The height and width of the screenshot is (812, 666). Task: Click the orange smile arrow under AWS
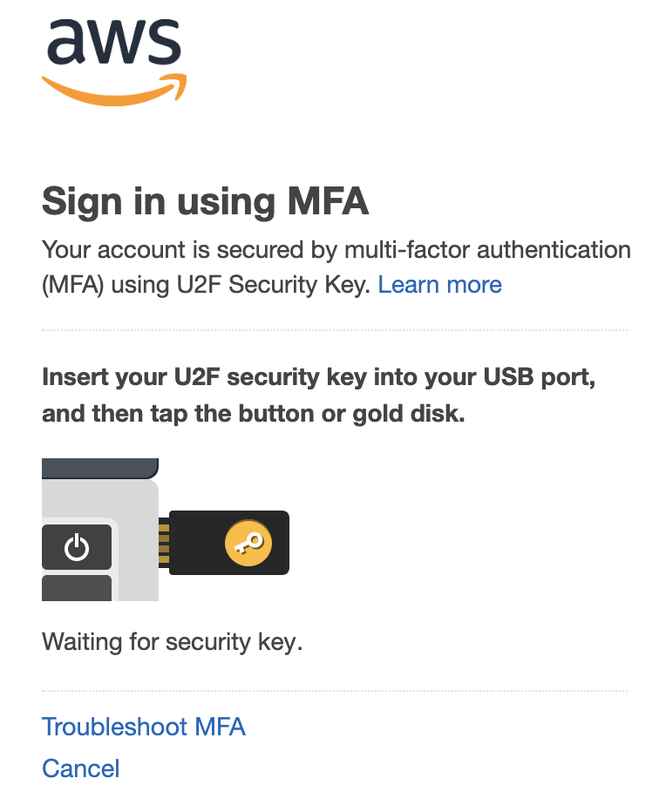tap(113, 91)
